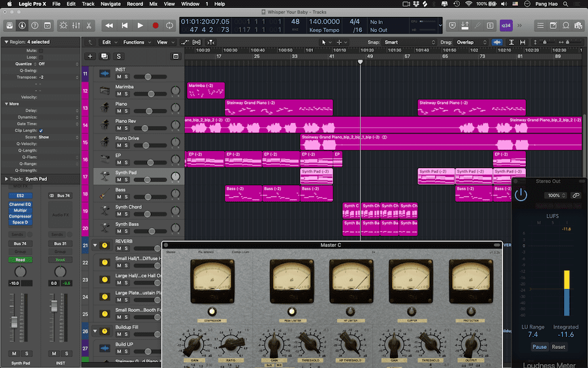The height and width of the screenshot is (368, 588).
Task: Open the Edit menu in tracks area
Action: pos(110,42)
